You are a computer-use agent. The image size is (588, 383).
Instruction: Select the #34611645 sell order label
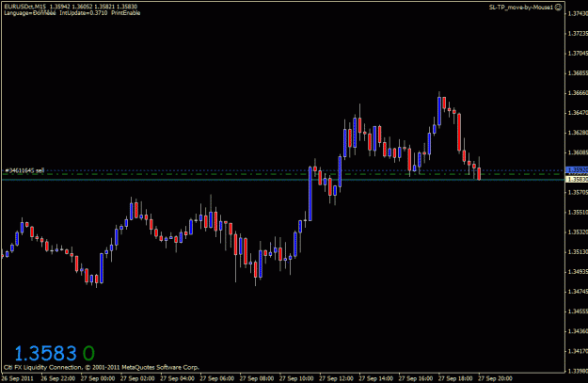[24, 170]
